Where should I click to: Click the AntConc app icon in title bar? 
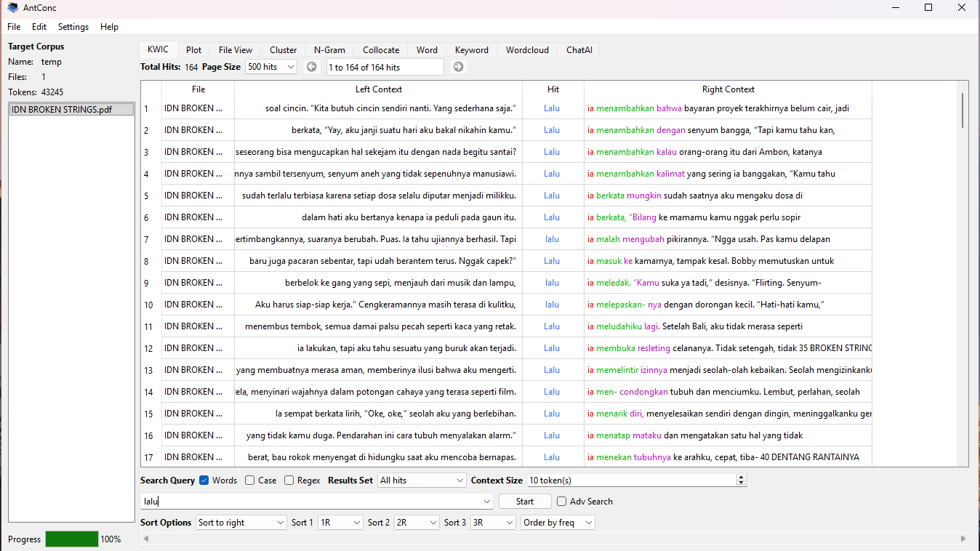[x=12, y=7]
